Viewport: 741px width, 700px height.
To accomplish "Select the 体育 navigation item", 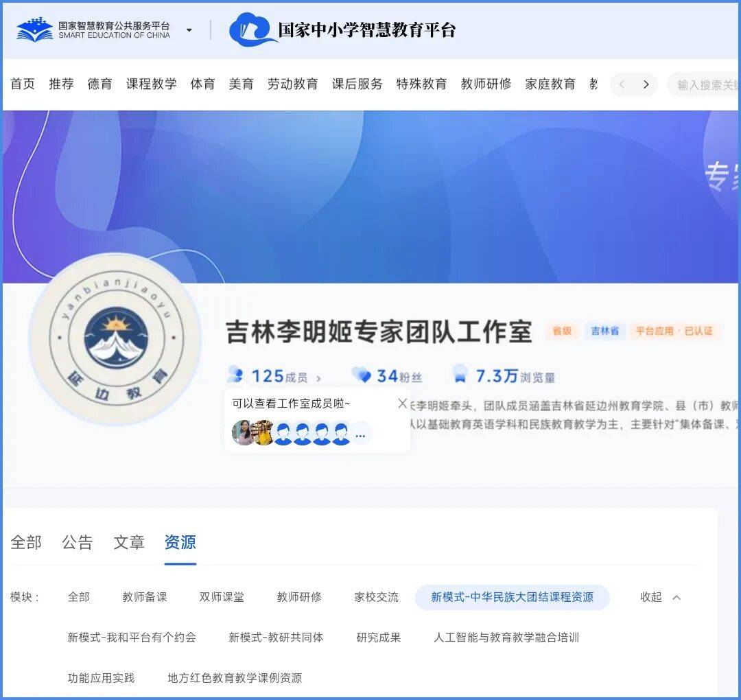I will [202, 84].
